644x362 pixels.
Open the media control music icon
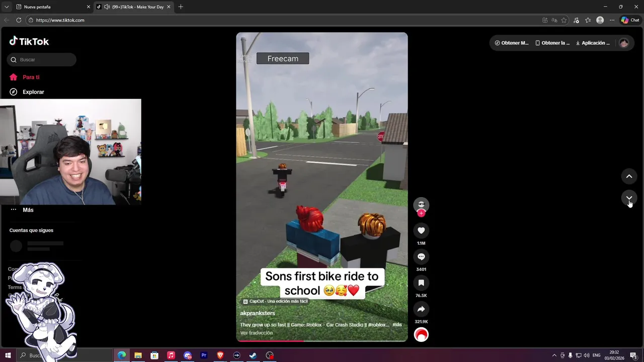pos(576,20)
